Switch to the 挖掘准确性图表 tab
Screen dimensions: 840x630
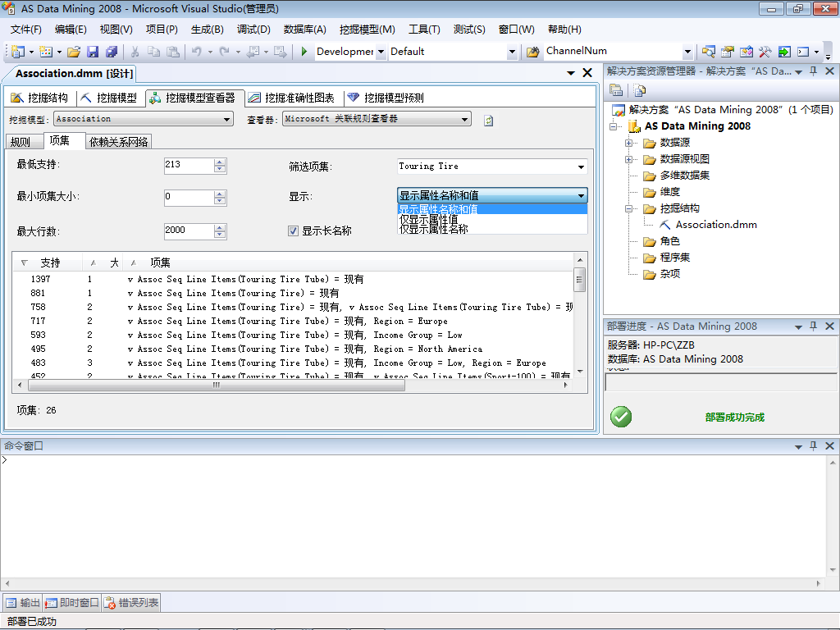click(x=291, y=98)
